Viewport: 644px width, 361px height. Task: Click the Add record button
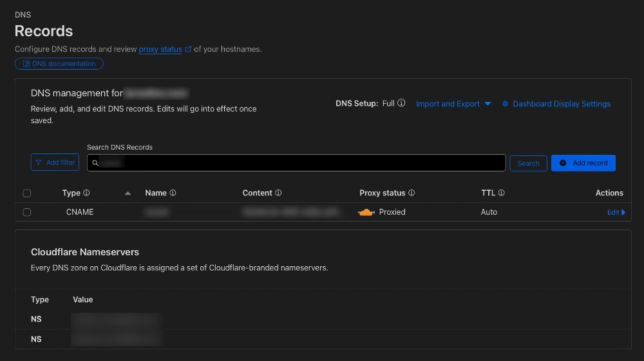tap(583, 163)
